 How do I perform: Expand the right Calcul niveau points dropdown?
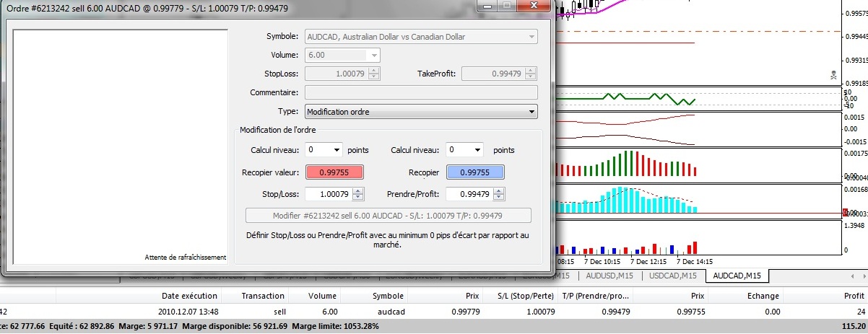click(x=464, y=150)
